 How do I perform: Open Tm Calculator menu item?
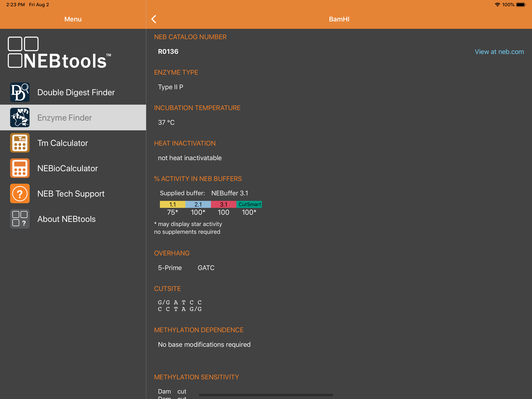tap(73, 143)
